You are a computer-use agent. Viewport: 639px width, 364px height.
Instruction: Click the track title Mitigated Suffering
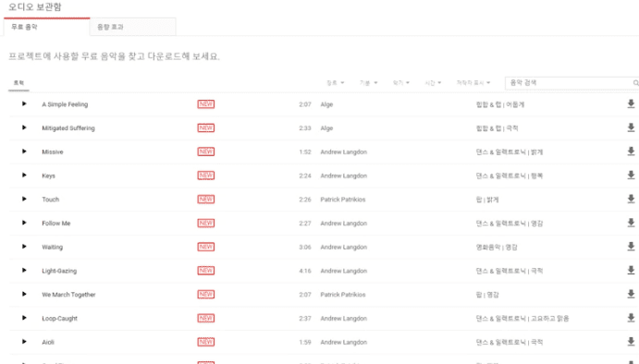point(68,127)
